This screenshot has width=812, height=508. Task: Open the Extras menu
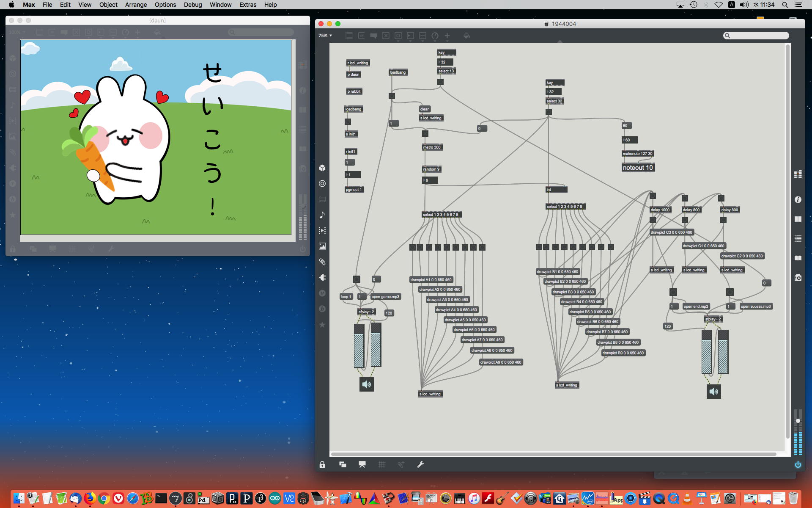[247, 5]
